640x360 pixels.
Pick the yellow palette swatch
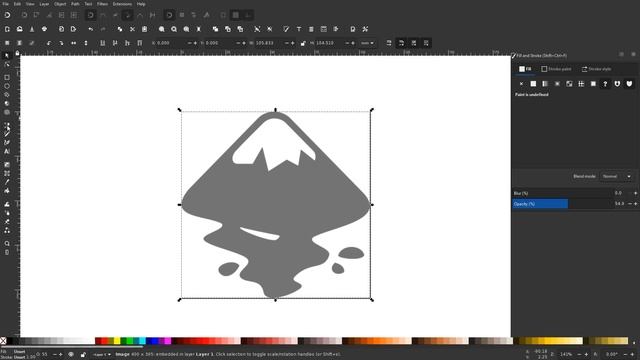pos(117,341)
